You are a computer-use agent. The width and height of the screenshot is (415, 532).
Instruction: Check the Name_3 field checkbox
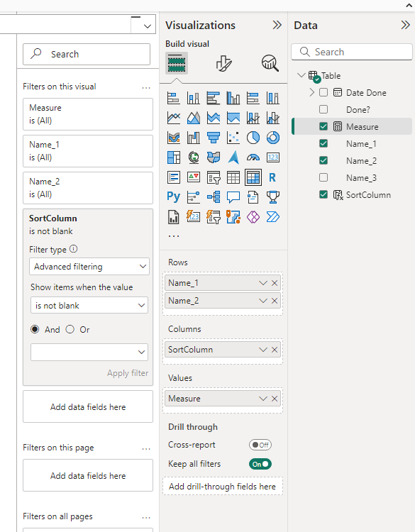coord(323,177)
